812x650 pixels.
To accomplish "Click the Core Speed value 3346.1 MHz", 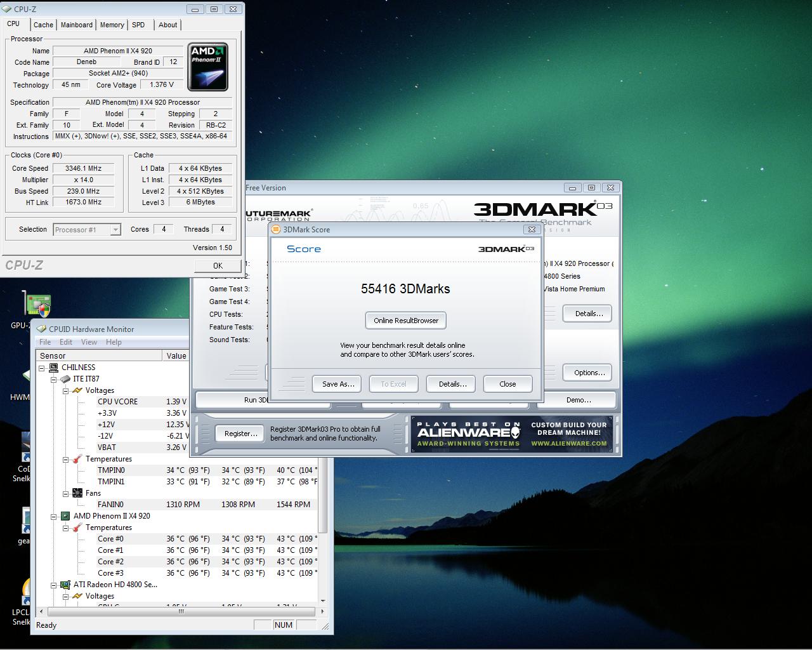I will click(83, 168).
